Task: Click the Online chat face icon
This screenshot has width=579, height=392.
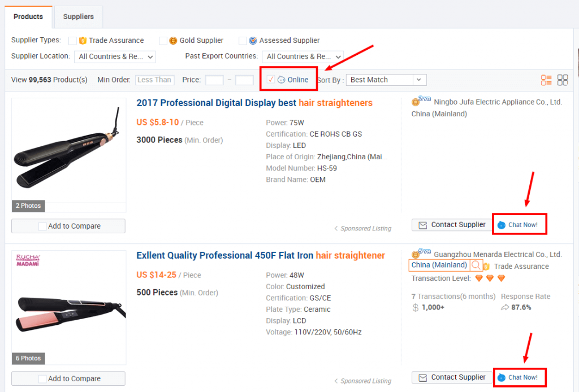Action: click(x=282, y=80)
